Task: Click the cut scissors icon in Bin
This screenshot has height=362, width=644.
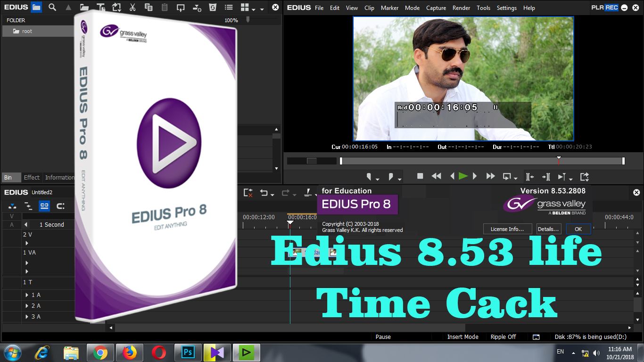Action: (x=132, y=7)
